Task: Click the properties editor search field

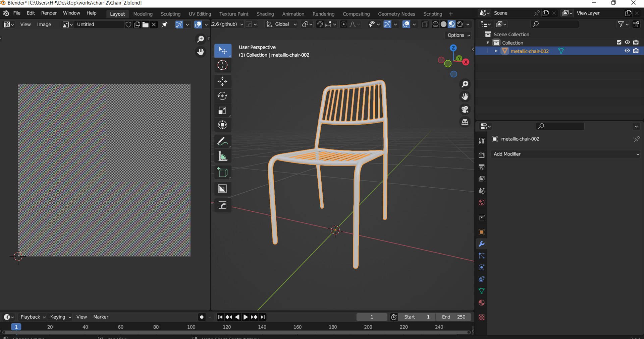Action: 560,126
